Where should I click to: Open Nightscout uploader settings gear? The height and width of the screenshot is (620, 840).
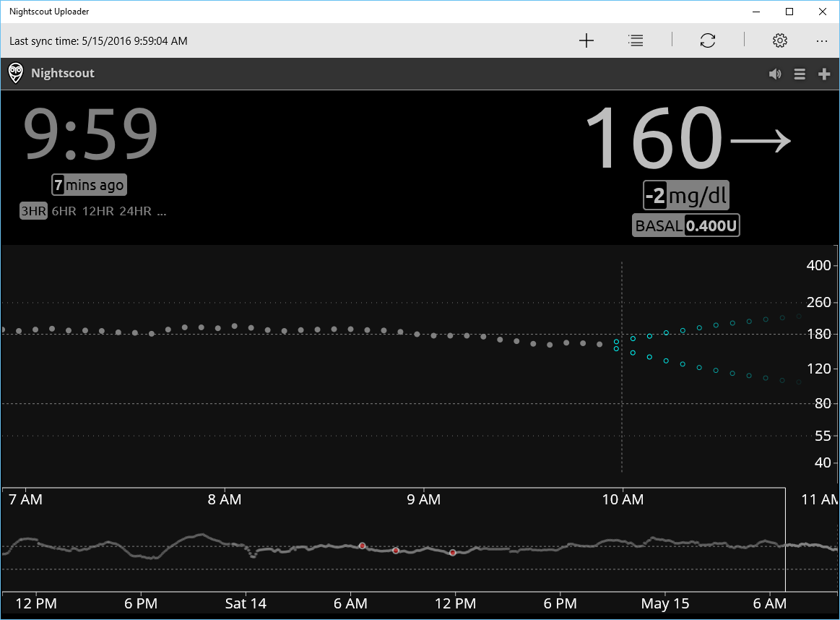point(780,40)
